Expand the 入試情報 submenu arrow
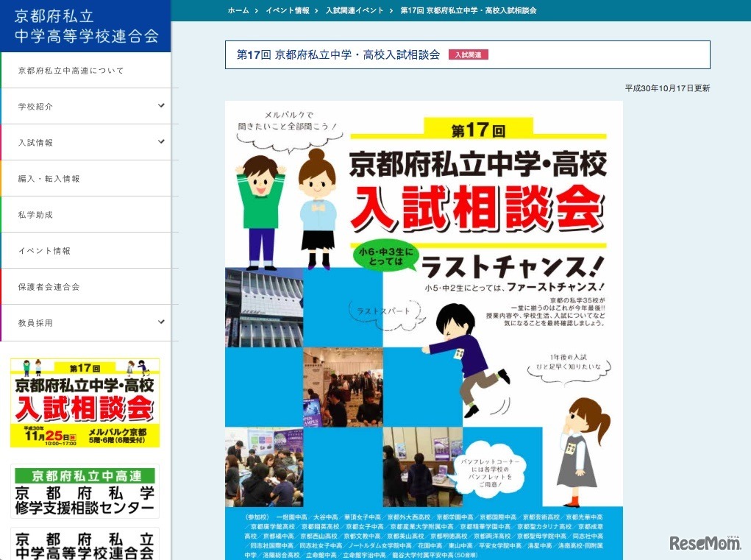Screen dimensions: 751x560 tap(161, 142)
